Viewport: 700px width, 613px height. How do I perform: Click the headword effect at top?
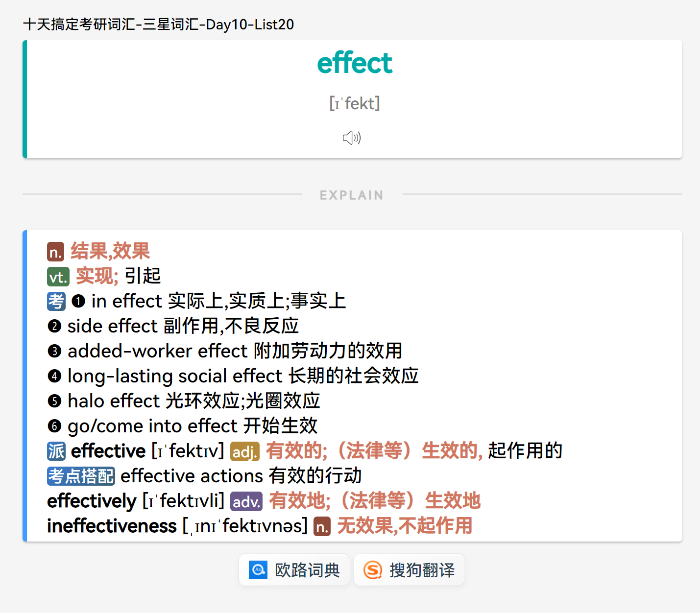point(355,63)
